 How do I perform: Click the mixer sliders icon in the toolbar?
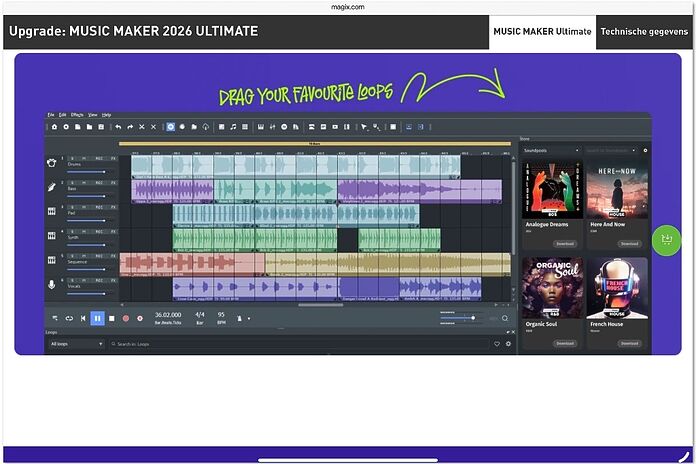coord(272,127)
